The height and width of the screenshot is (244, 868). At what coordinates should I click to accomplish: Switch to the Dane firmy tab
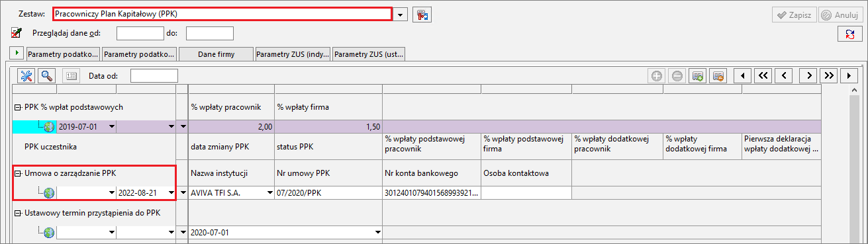coord(216,54)
